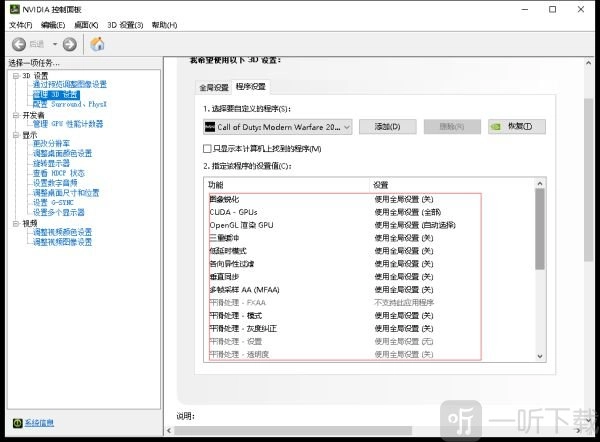Screen dimensions: 600x442
Task: Open back history dropdown arrow beside 后退
Action: tap(53, 44)
